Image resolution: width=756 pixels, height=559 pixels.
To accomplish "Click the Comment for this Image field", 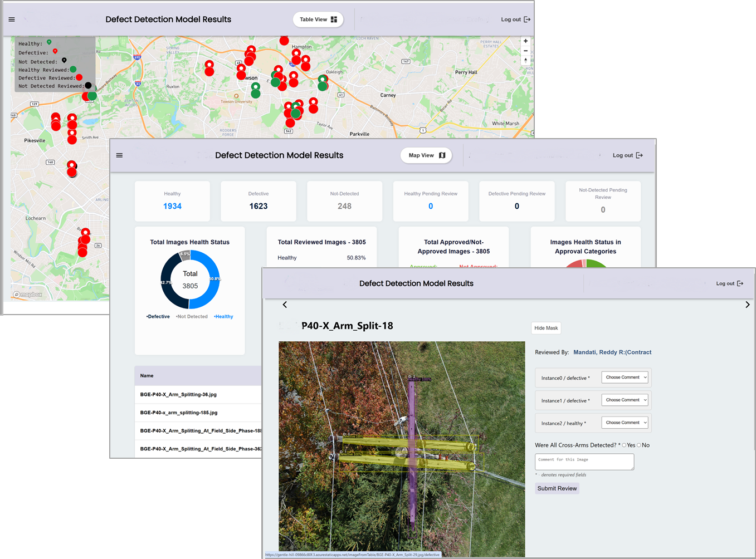I will click(x=584, y=462).
